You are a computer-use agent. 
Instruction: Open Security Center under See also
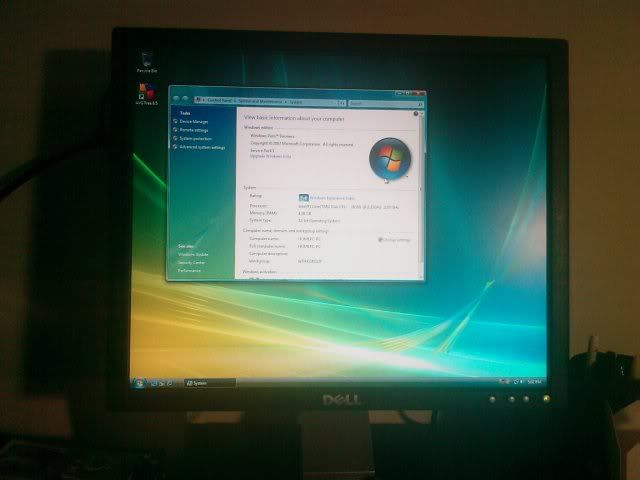click(x=192, y=262)
